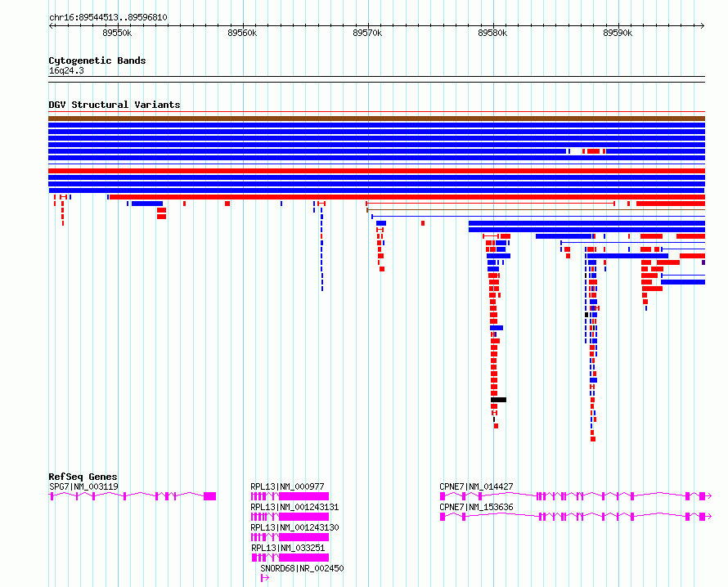Click the small red variant near 89574k
The width and height of the screenshot is (728, 587).
[x=423, y=223]
